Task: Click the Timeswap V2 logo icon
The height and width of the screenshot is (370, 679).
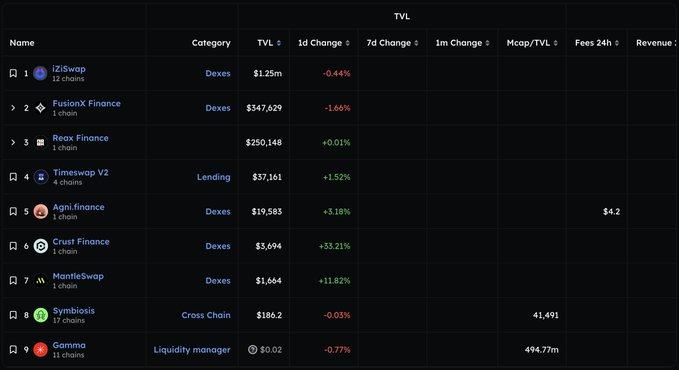Action: 41,177
